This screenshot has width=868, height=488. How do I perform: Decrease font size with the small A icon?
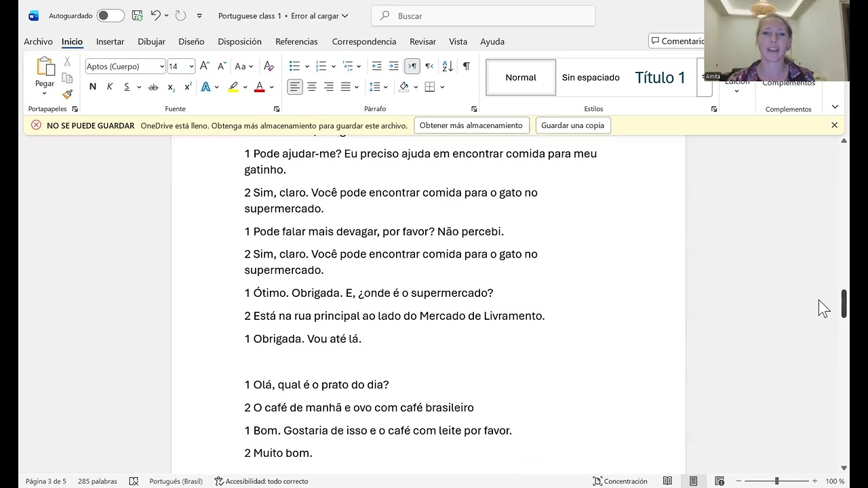pos(222,66)
